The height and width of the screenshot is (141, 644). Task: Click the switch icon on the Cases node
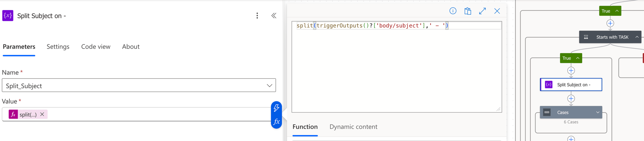pyautogui.click(x=547, y=112)
